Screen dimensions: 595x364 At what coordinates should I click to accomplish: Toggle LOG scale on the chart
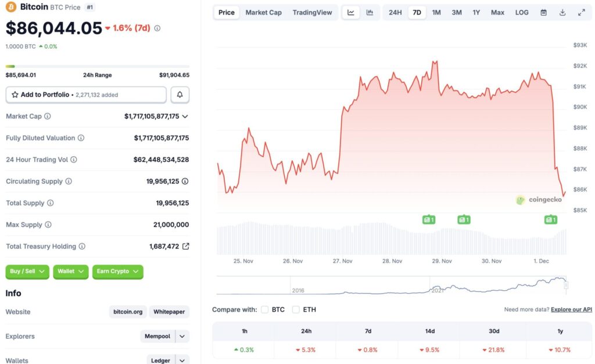click(521, 12)
